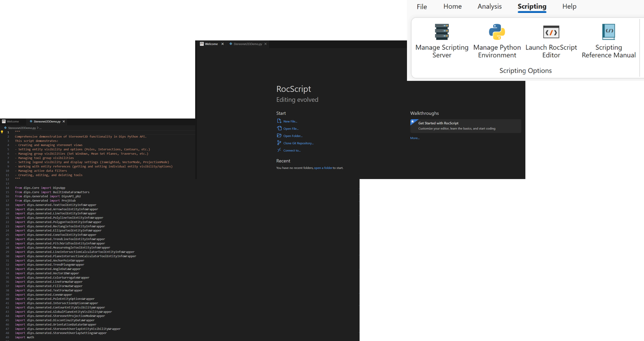Image resolution: width=644 pixels, height=341 pixels.
Task: Click Manage Python Environment icon
Action: click(497, 32)
